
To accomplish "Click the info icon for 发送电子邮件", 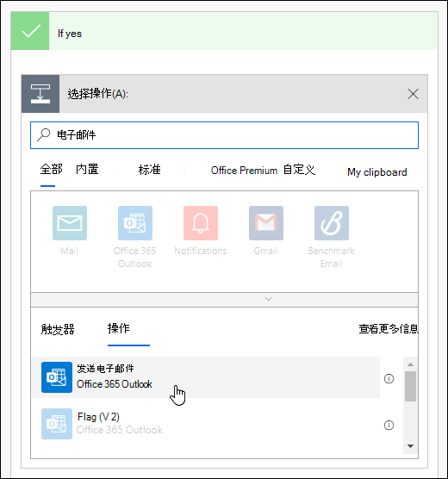I will (x=389, y=379).
